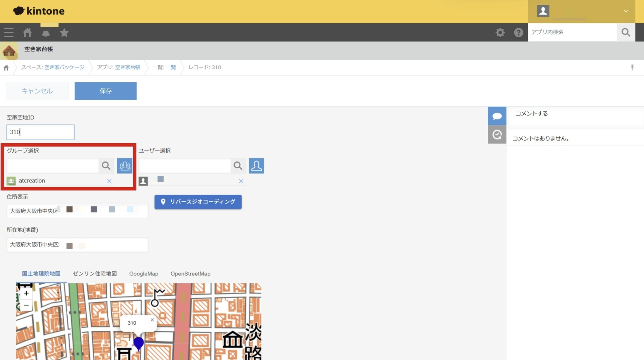Screen dimensions: 644x360
Task: Focus the アプリ内検索 search field
Action: pyautogui.click(x=572, y=32)
